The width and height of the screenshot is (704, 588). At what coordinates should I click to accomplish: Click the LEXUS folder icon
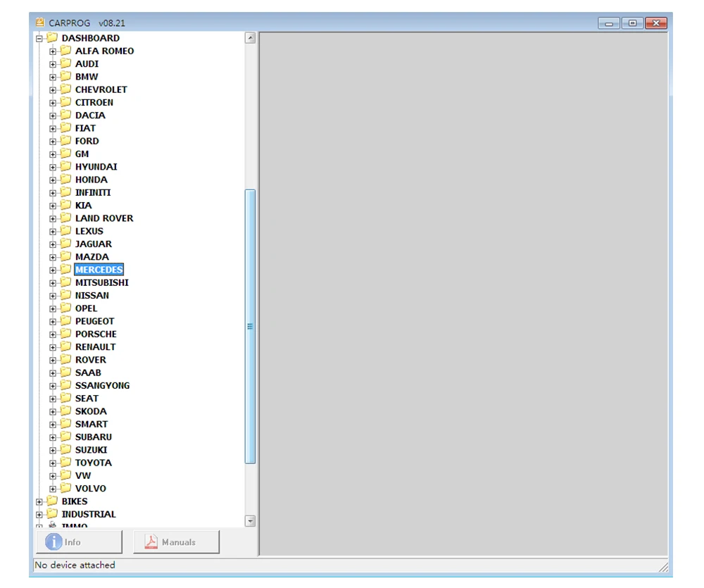tap(66, 230)
